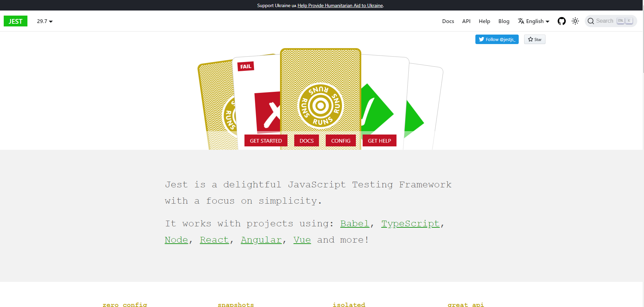Open the Node link

(x=176, y=240)
